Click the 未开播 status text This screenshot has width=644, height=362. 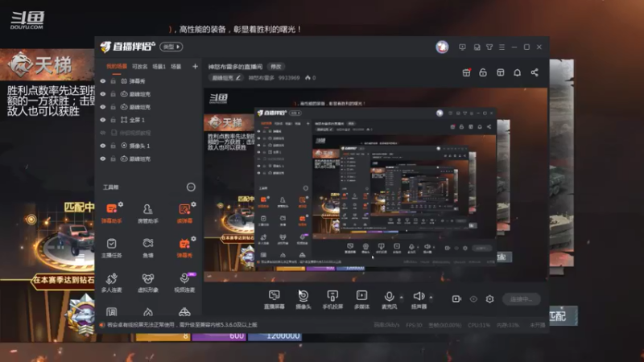pos(537,325)
